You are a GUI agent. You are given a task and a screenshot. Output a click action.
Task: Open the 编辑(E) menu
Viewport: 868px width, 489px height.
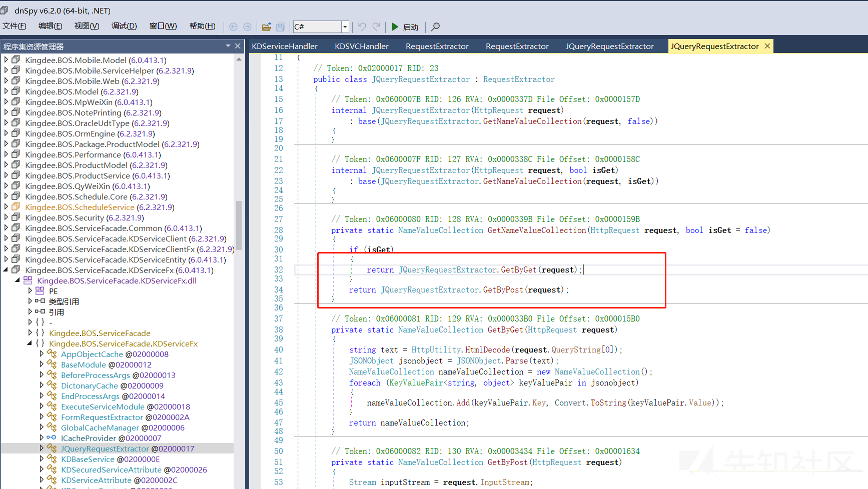tap(51, 26)
